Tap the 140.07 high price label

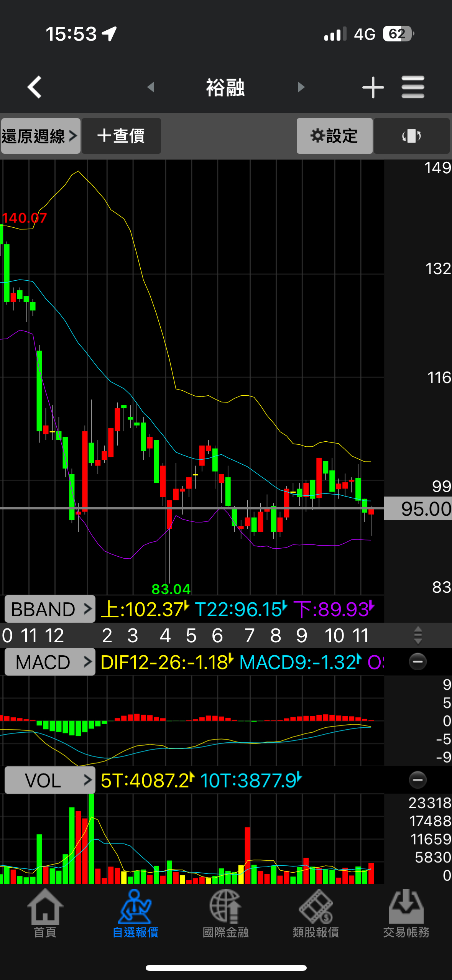(24, 218)
